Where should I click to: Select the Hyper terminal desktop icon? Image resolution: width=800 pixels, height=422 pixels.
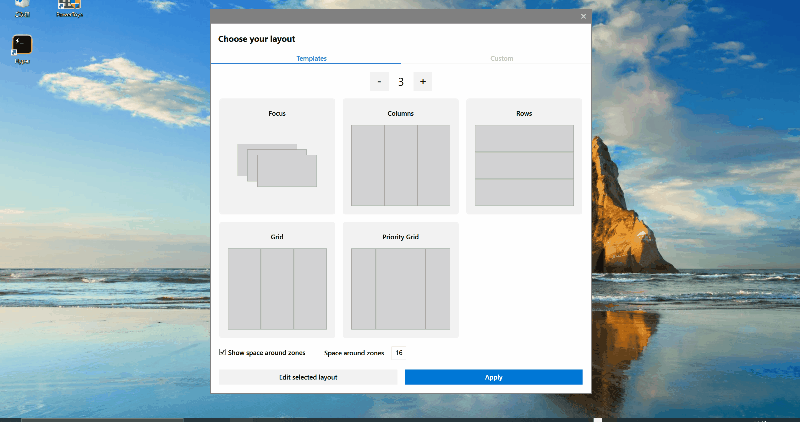pyautogui.click(x=22, y=49)
